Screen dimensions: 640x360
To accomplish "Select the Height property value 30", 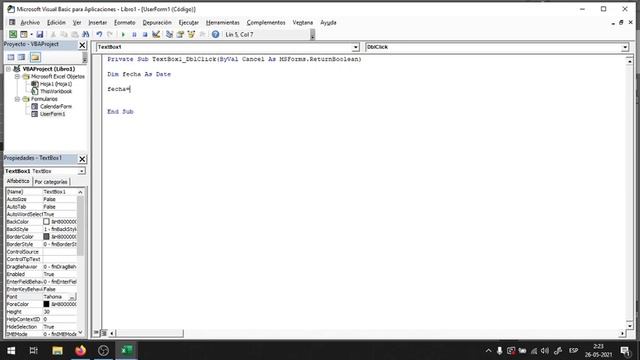I will [59, 312].
